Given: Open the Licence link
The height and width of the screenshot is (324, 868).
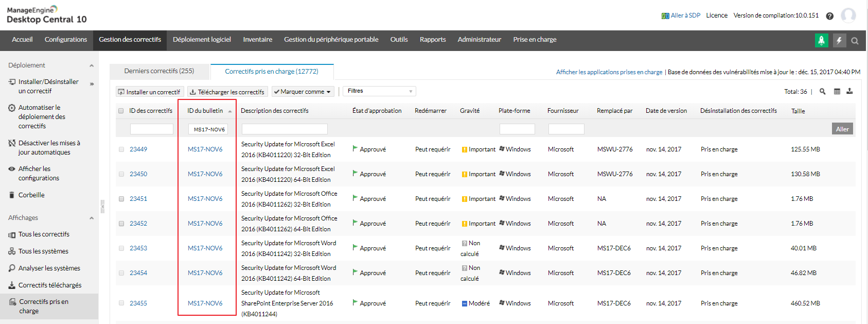Looking at the screenshot, I should 717,15.
